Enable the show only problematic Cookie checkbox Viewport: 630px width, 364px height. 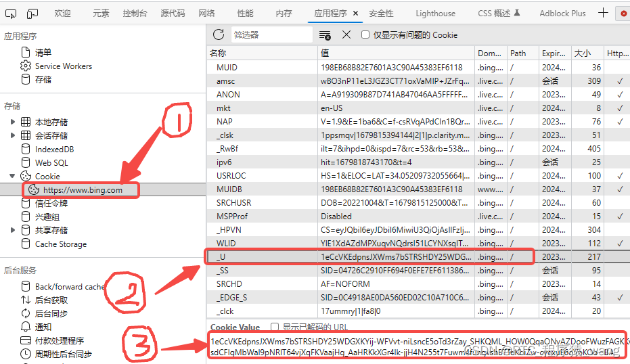point(365,35)
